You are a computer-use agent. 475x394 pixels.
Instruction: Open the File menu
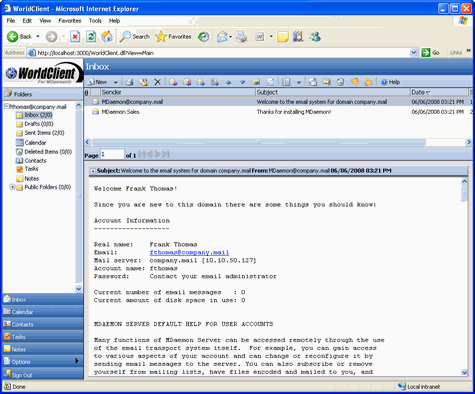11,21
